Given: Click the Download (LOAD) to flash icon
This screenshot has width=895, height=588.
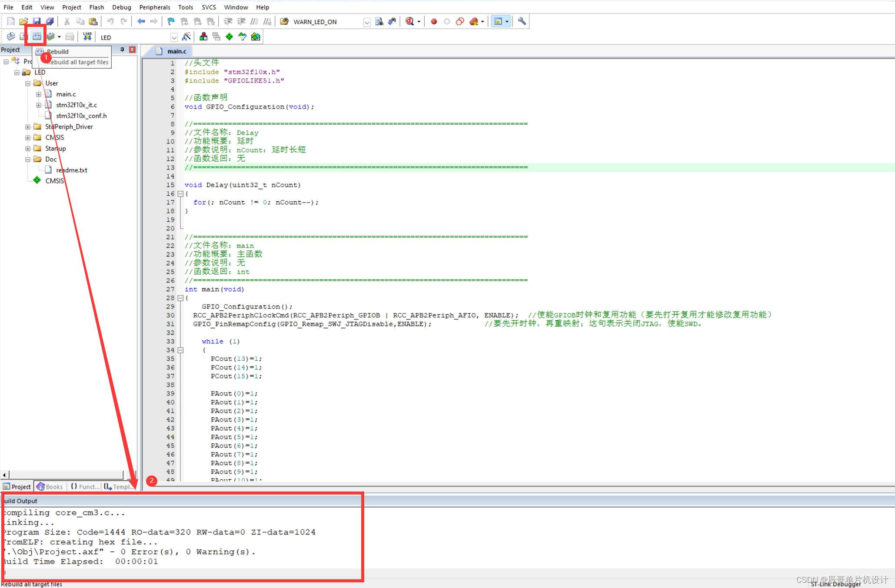Looking at the screenshot, I should pos(87,37).
